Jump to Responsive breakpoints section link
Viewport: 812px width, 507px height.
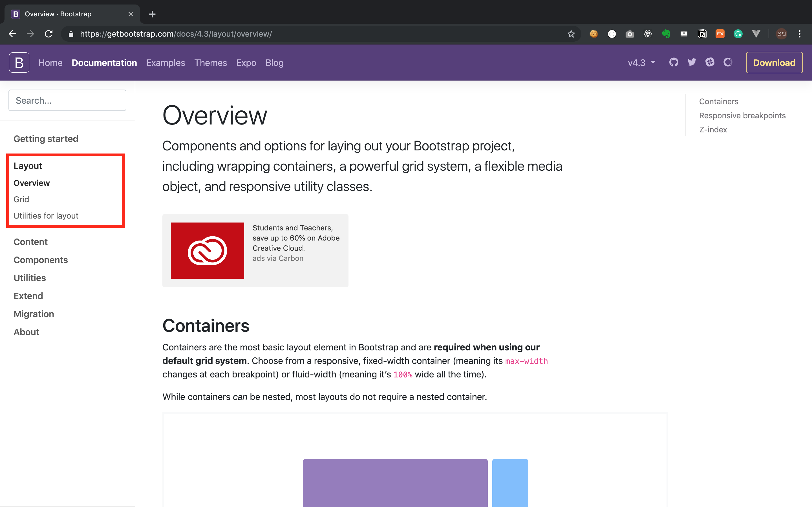(742, 116)
